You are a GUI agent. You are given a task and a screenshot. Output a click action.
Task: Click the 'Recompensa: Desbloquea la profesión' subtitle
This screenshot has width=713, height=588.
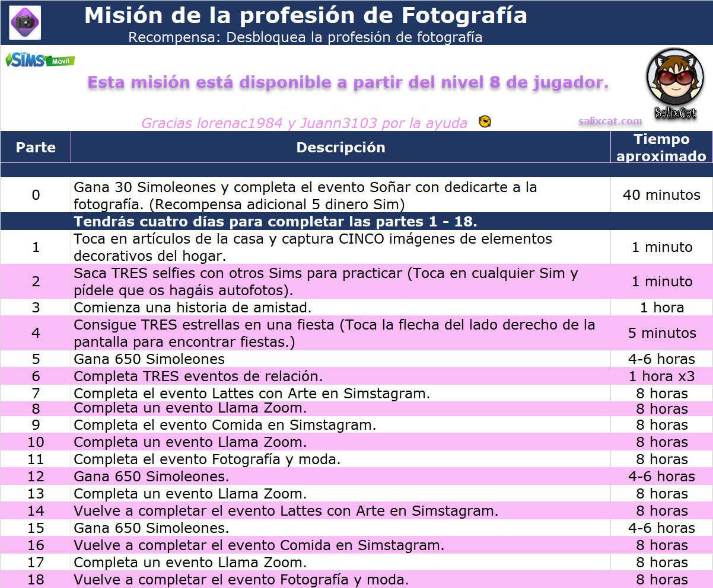305,37
